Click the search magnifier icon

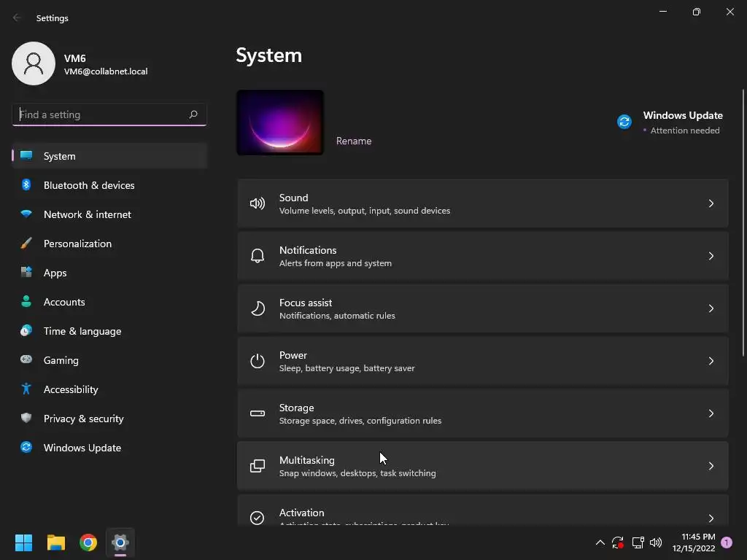193,114
